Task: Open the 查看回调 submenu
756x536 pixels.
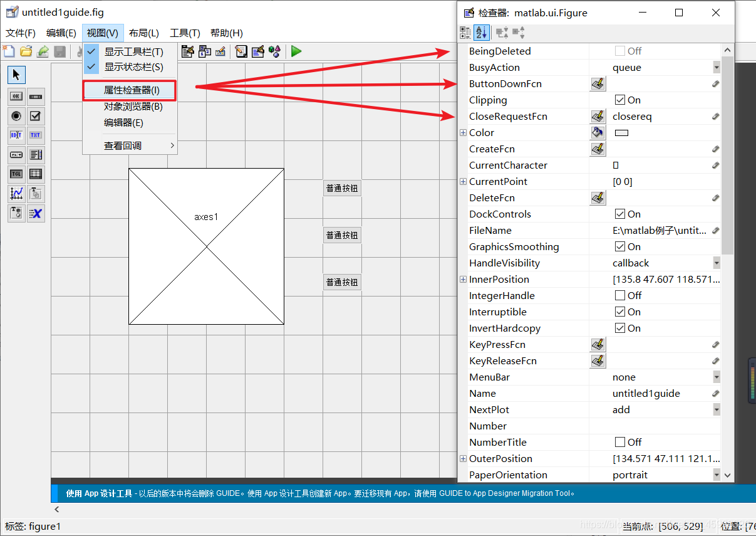Action: [x=130, y=145]
